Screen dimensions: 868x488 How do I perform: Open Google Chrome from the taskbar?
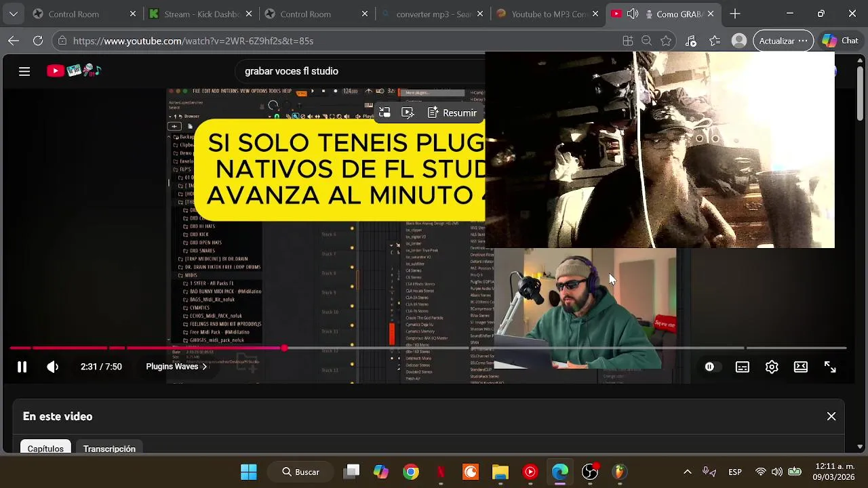[x=411, y=472]
